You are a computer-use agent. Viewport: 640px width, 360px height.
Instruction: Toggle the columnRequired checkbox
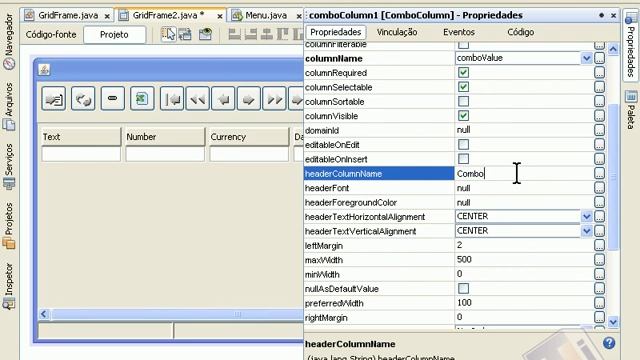point(463,73)
